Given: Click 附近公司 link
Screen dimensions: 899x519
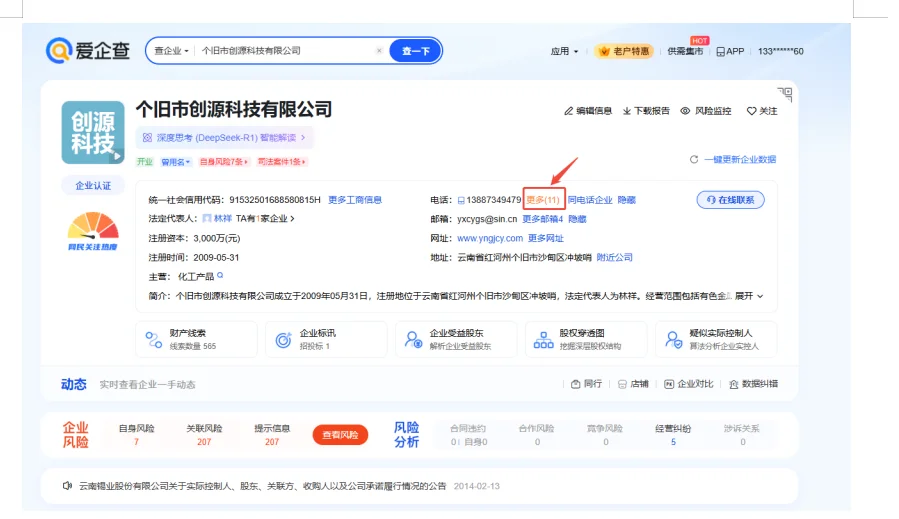Looking at the screenshot, I should (x=615, y=257).
